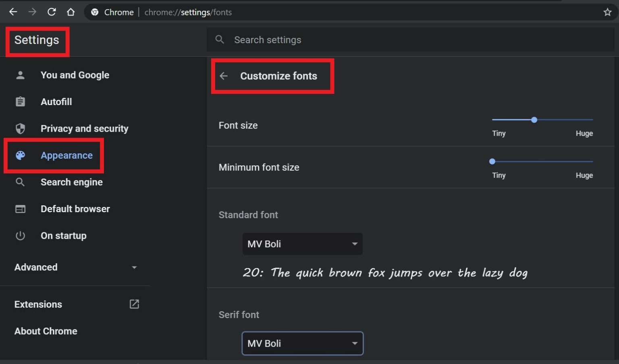Select the You and Google person icon
The width and height of the screenshot is (619, 364).
click(x=20, y=75)
